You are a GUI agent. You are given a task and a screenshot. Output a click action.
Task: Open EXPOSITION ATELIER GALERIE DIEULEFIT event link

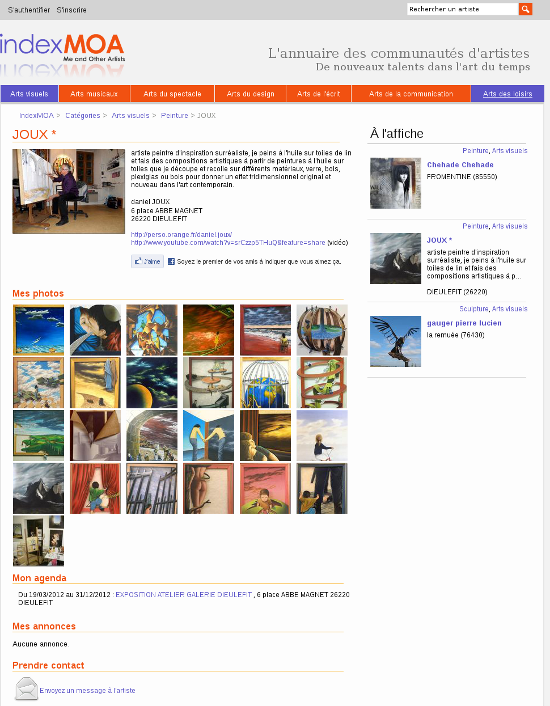coord(184,594)
